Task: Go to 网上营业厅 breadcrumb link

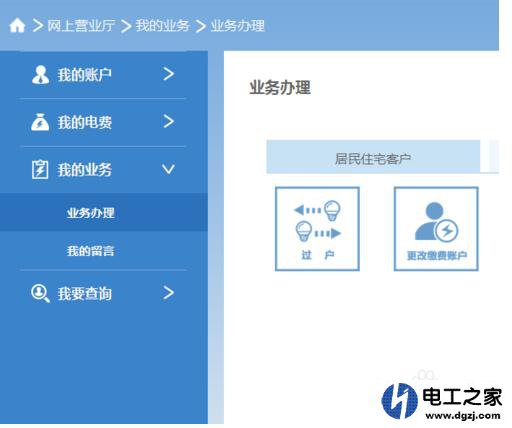Action: coord(81,26)
